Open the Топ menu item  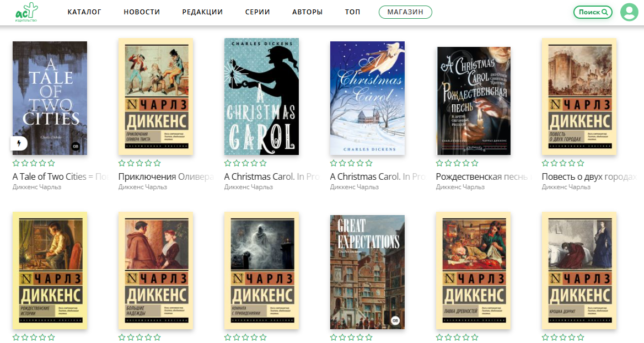pyautogui.click(x=352, y=12)
